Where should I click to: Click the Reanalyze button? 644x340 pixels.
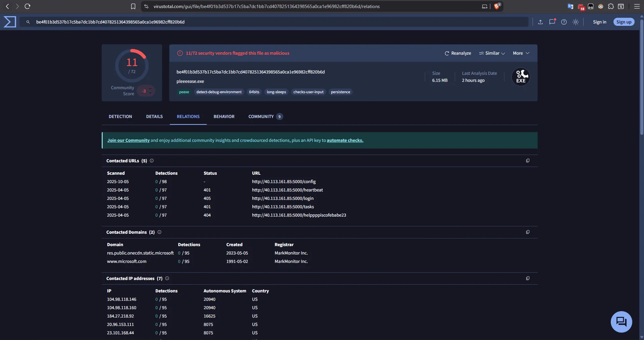coord(458,53)
